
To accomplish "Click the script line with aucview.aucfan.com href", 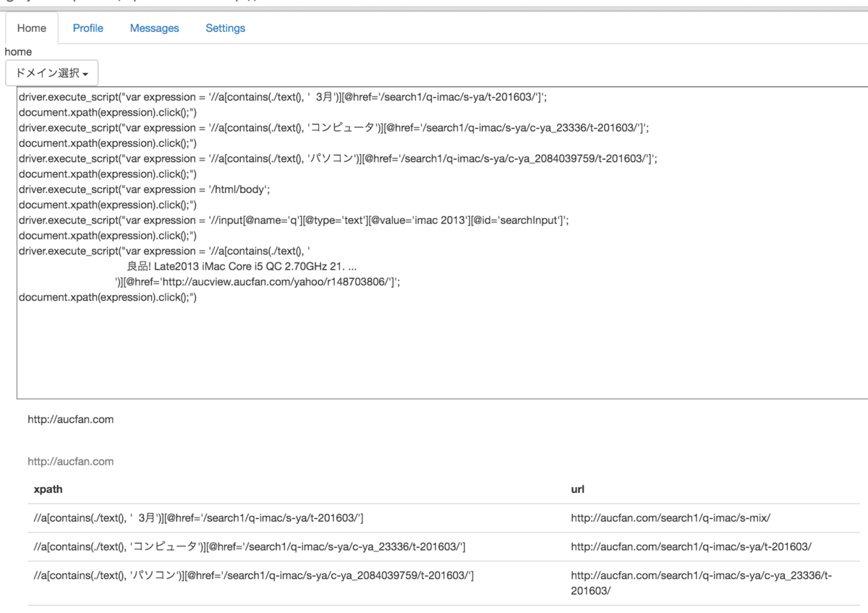I will pyautogui.click(x=258, y=282).
